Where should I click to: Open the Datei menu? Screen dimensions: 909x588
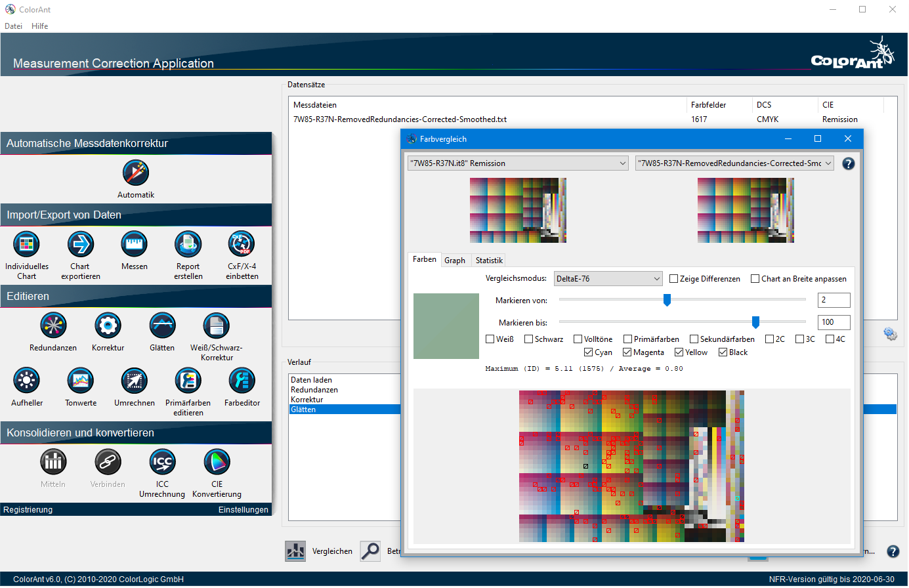tap(13, 26)
